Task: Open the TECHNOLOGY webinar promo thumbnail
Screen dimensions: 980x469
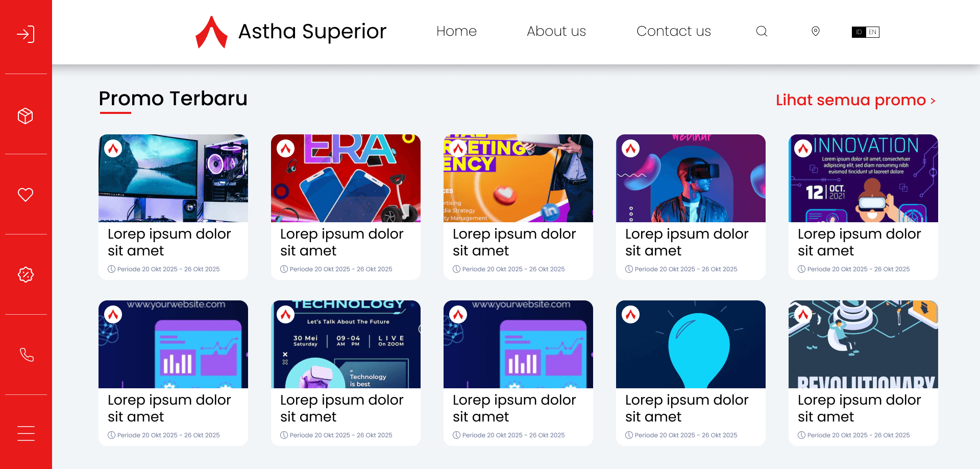Action: pyautogui.click(x=346, y=344)
